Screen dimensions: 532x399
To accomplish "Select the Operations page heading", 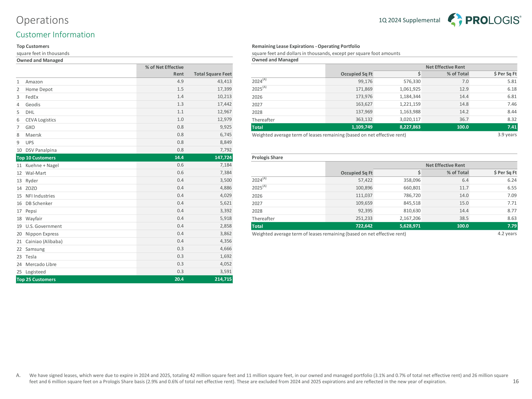I will tap(42, 20).
